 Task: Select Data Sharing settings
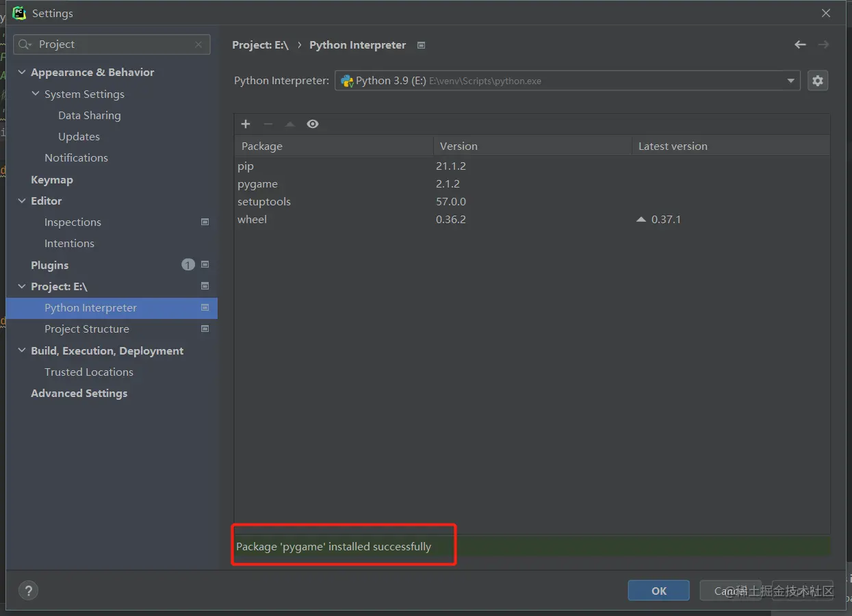[x=90, y=115]
